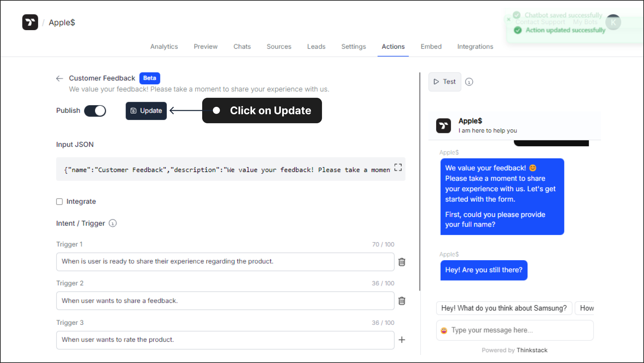Switch to the Preview tab
Image resolution: width=644 pixels, height=363 pixels.
pyautogui.click(x=206, y=47)
